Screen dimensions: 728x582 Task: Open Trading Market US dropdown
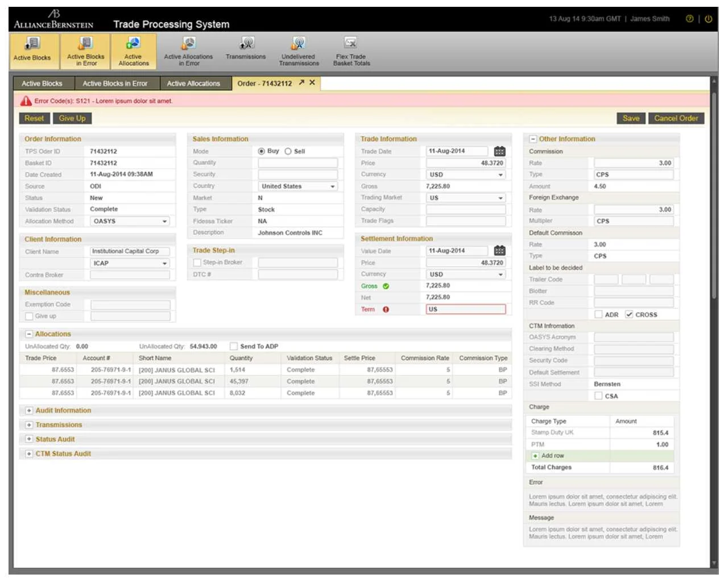466,198
